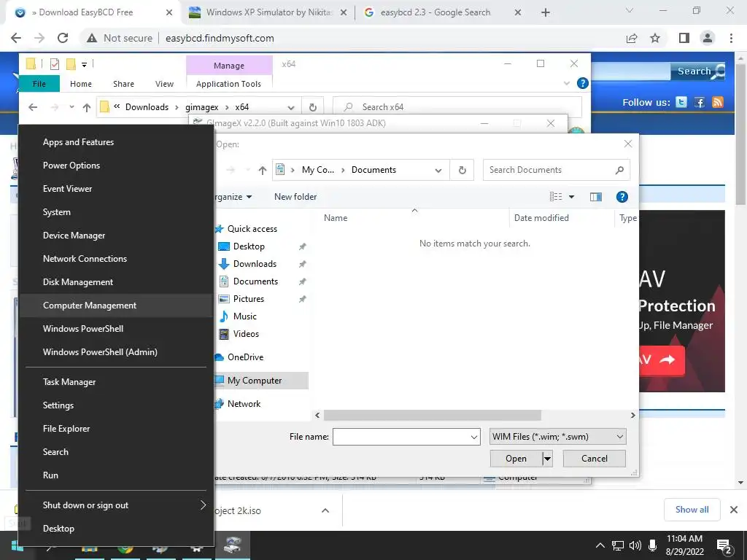This screenshot has height=560, width=747.
Task: Click the website Search button
Action: [x=697, y=71]
